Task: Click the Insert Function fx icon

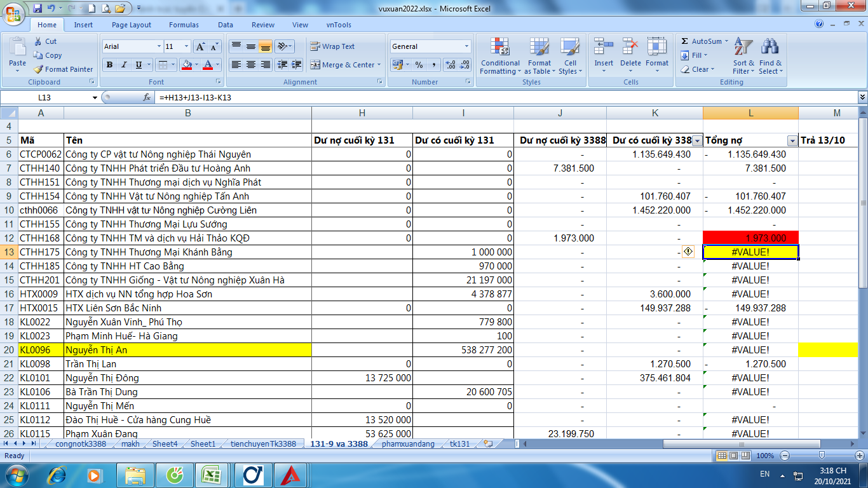Action: (147, 98)
